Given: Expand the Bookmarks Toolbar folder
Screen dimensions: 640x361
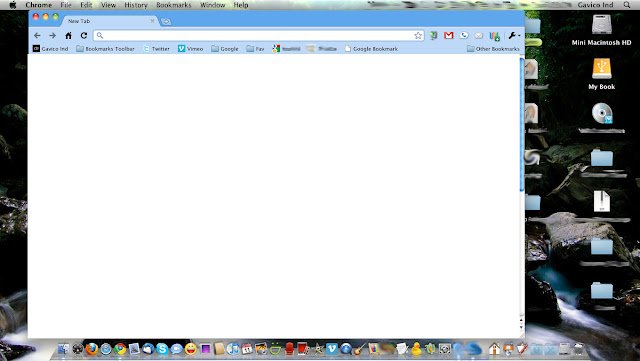Looking at the screenshot, I should (105, 49).
